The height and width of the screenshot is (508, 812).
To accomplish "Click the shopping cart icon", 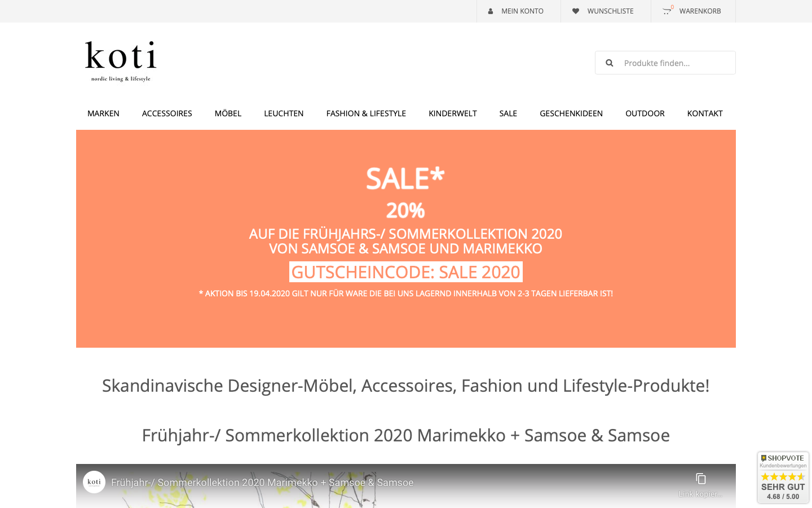I will point(667,11).
